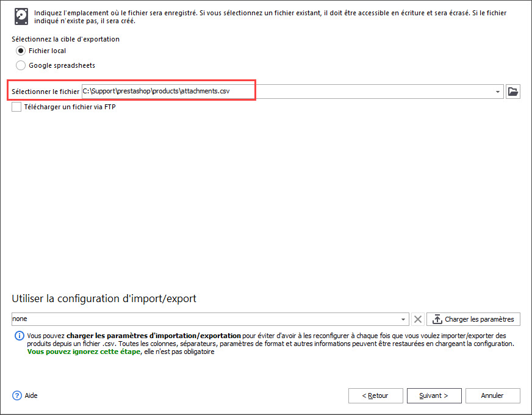Click the blue question mark Aide icon
Viewport: 532px width, 415px height.
click(x=17, y=395)
